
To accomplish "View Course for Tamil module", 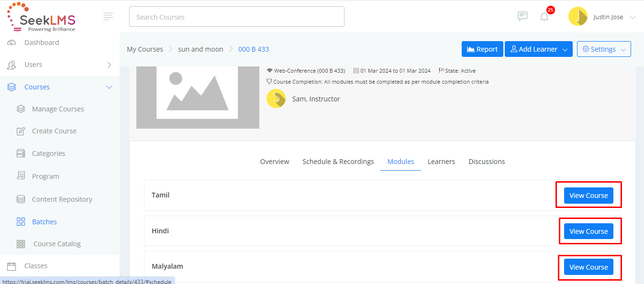I will (x=588, y=196).
